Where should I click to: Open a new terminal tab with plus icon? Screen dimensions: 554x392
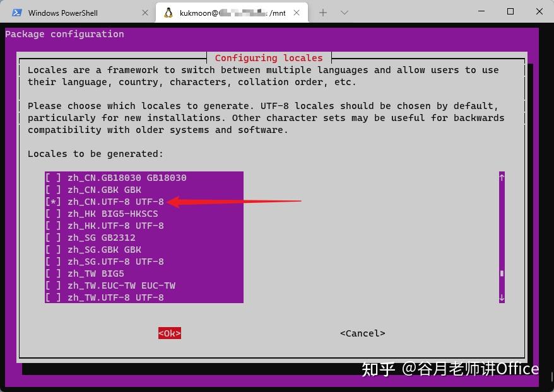coord(323,13)
